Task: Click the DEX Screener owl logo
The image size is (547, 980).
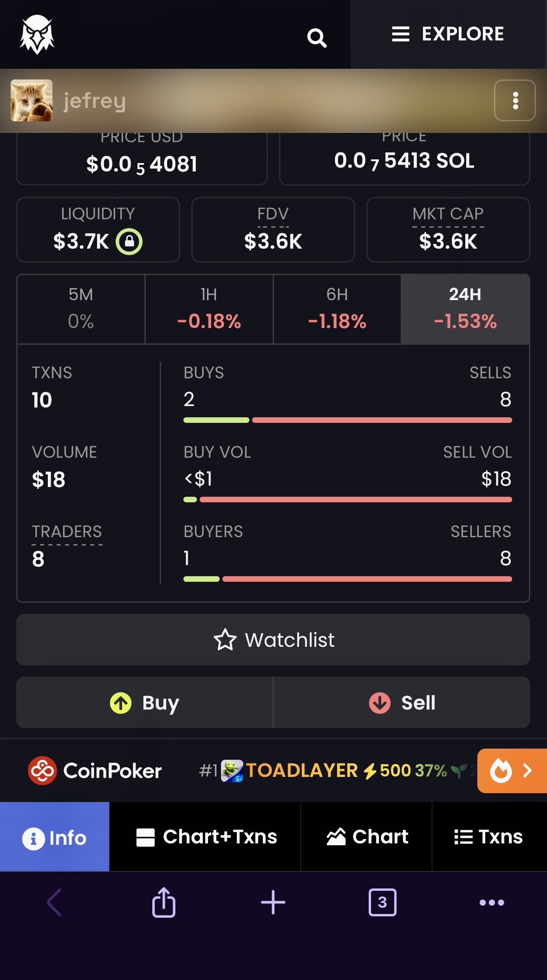Action: pos(37,34)
